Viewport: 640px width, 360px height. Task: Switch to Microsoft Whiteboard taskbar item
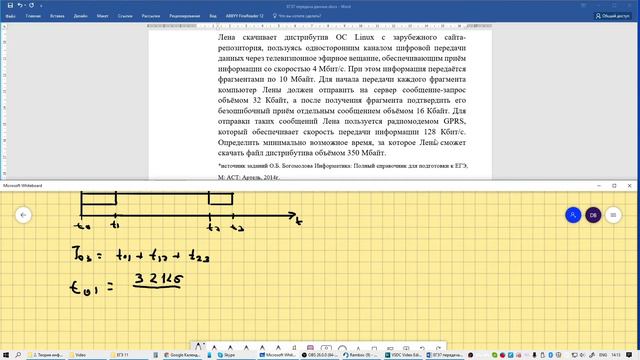tap(278, 355)
